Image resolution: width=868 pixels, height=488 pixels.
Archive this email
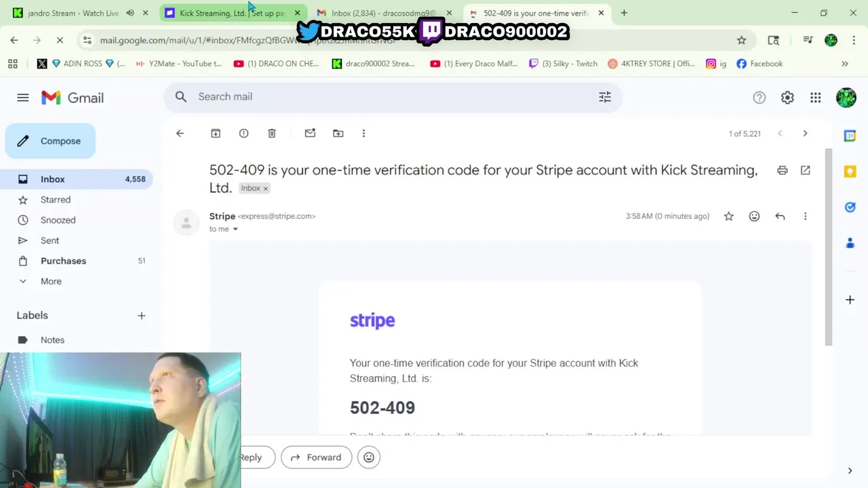tap(216, 134)
